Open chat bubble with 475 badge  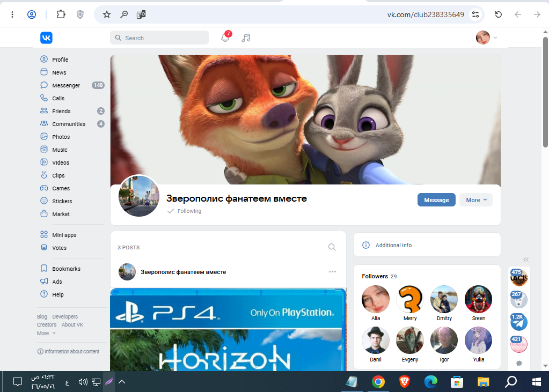pos(519,278)
